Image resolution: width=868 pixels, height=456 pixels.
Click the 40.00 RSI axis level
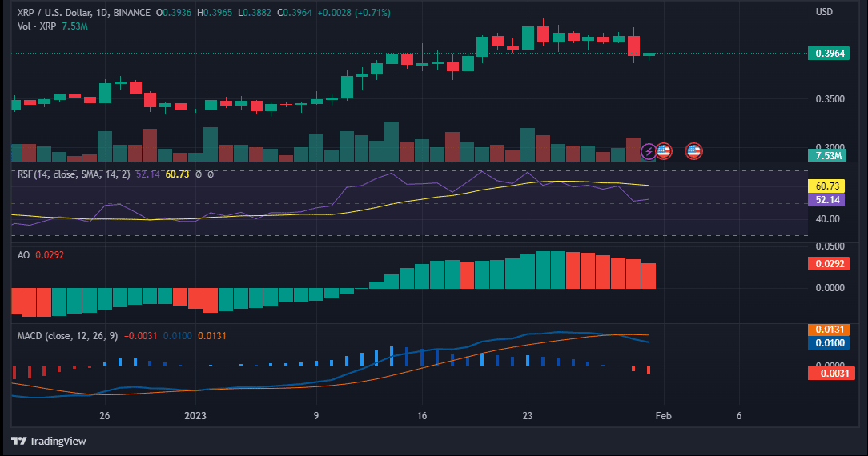(x=828, y=219)
